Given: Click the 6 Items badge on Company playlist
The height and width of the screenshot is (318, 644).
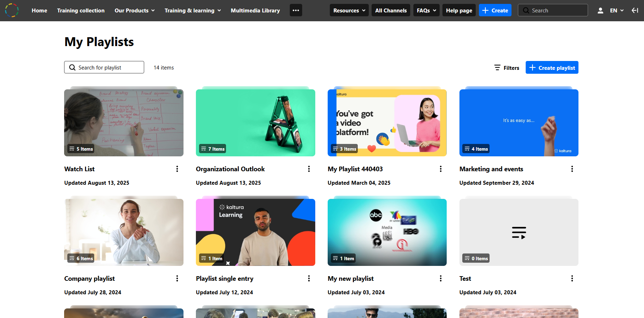Looking at the screenshot, I should pyautogui.click(x=81, y=258).
